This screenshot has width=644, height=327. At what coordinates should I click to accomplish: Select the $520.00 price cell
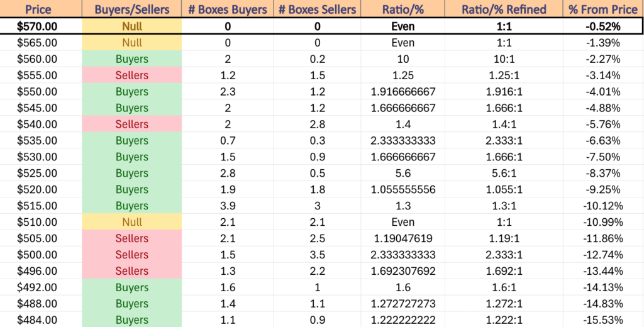point(41,189)
